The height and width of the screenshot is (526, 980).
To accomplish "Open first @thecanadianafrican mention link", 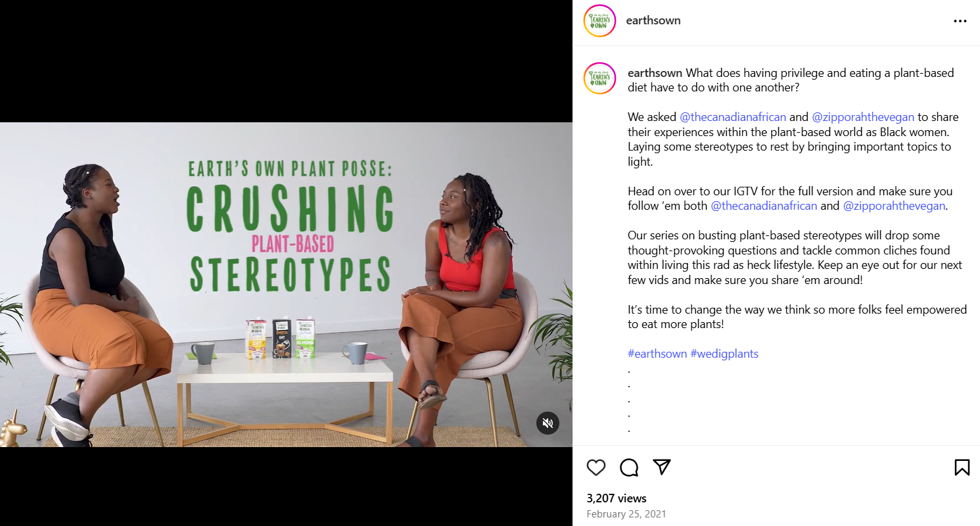I will (733, 117).
